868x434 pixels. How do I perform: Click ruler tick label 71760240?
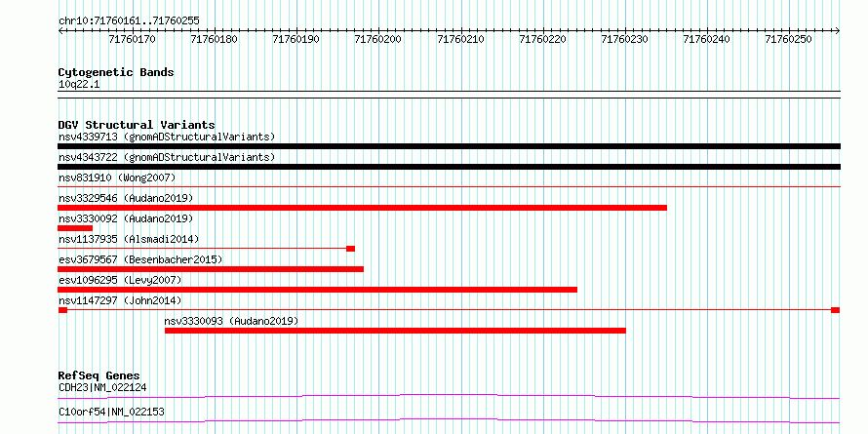click(707, 39)
